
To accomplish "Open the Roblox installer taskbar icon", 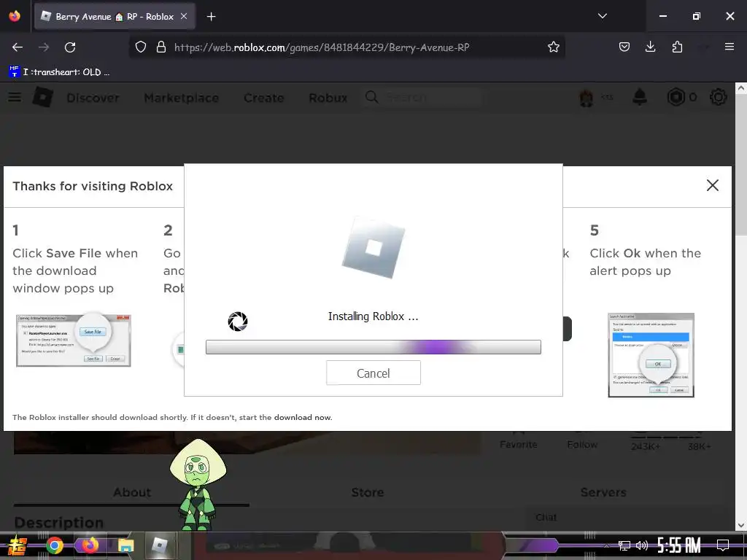I will click(160, 545).
